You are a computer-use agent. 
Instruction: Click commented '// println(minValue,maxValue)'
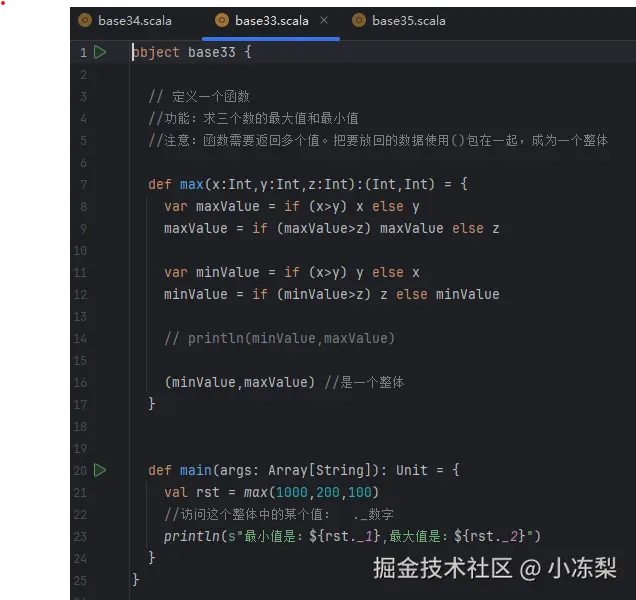279,338
